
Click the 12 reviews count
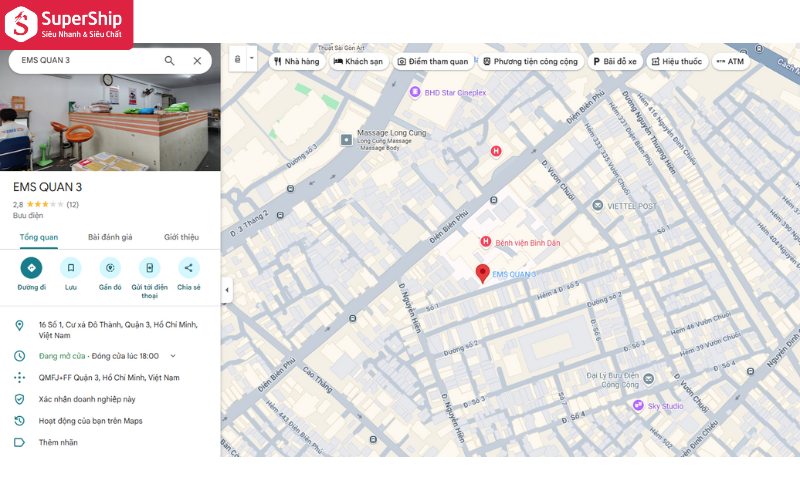tap(72, 205)
